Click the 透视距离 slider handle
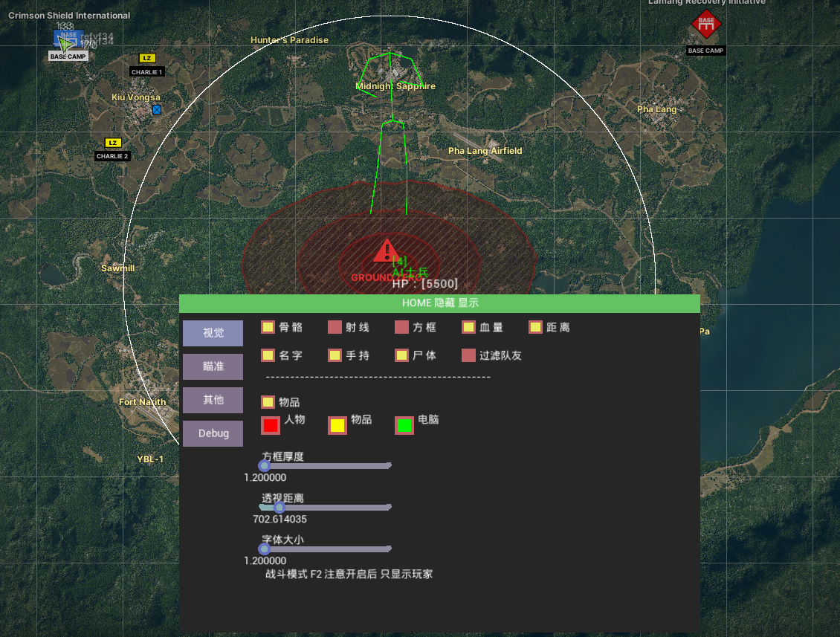Screen dimensions: 840x637 [279, 508]
